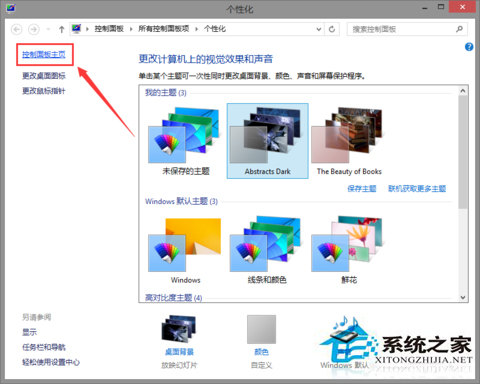480x384 pixels.
Task: Open Windows 默认 sounds icon
Action: click(345, 330)
